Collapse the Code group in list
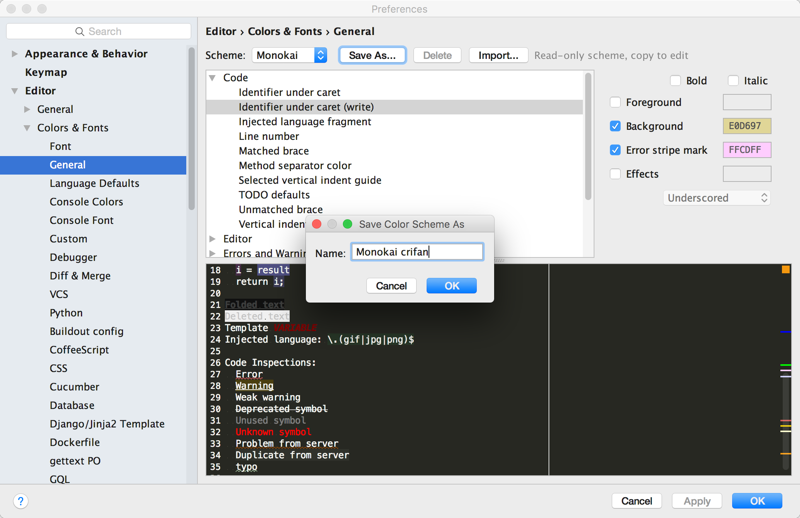The width and height of the screenshot is (800, 518). pos(212,78)
